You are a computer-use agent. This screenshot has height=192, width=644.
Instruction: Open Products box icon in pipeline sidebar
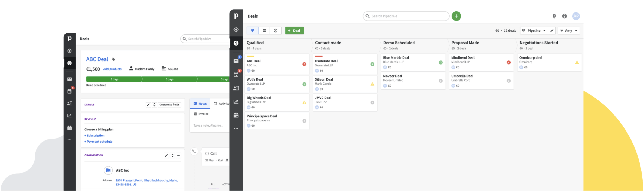pos(236,115)
